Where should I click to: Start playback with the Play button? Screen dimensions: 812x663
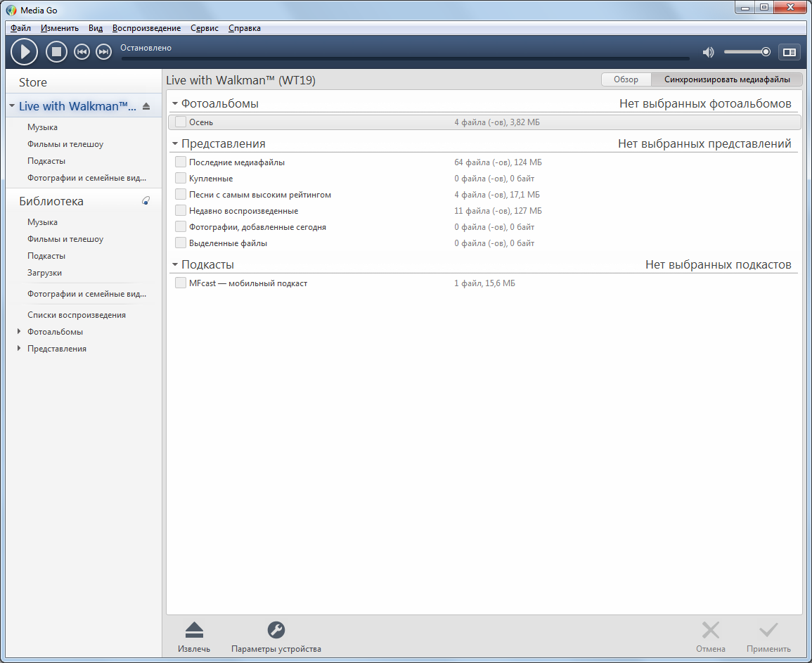coord(25,52)
